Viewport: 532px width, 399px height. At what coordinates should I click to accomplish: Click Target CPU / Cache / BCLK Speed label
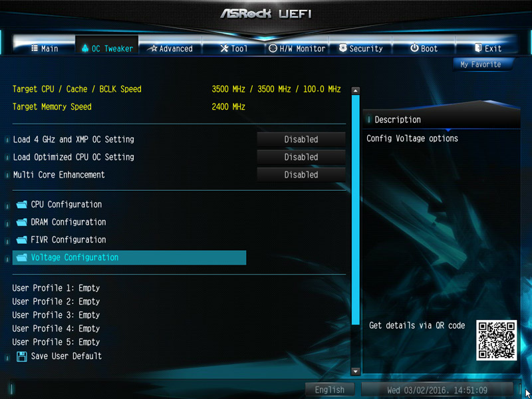[77, 89]
